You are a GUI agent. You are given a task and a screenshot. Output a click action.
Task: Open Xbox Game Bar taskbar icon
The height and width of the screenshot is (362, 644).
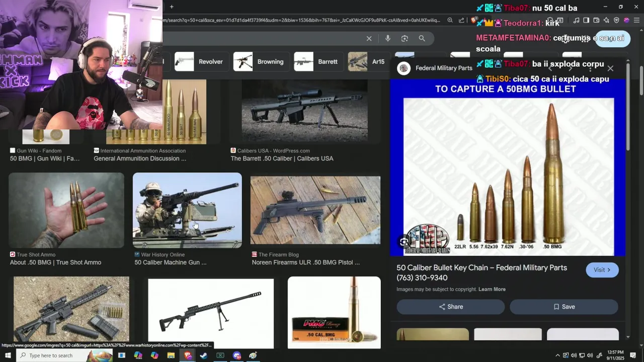pos(220,355)
